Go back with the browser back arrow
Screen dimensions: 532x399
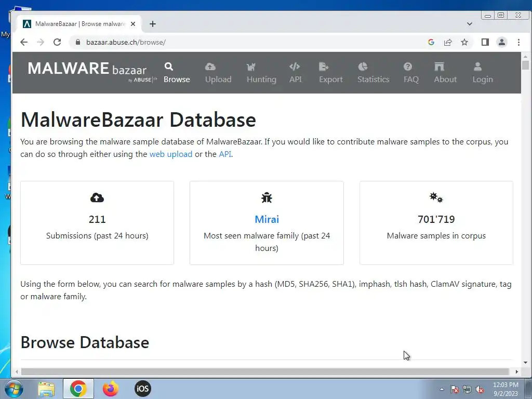[x=24, y=42]
